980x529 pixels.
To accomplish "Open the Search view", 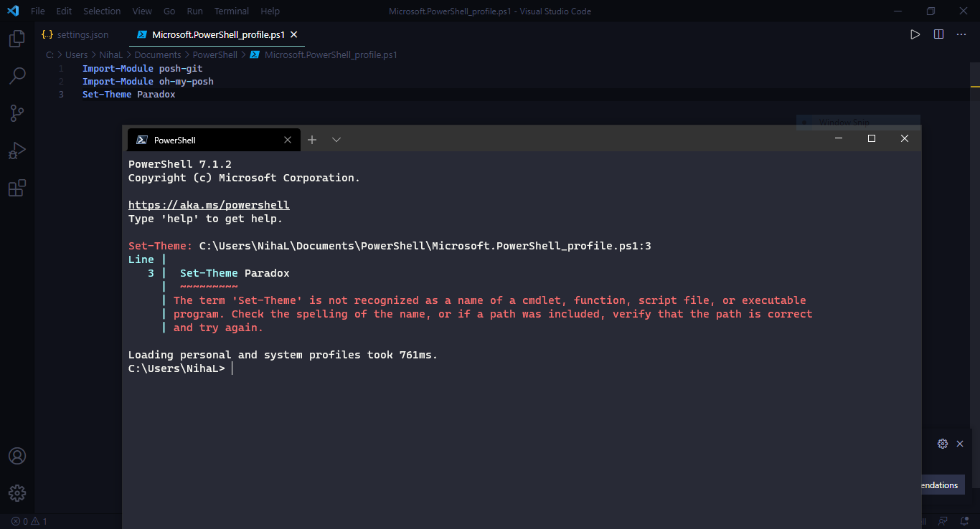I will coord(17,75).
